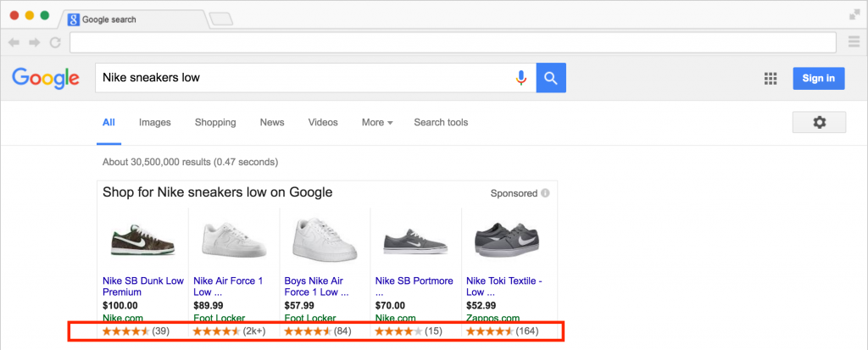Open the Nike Toki Textile - Low link
Viewport: 868px width, 350px height.
point(504,286)
